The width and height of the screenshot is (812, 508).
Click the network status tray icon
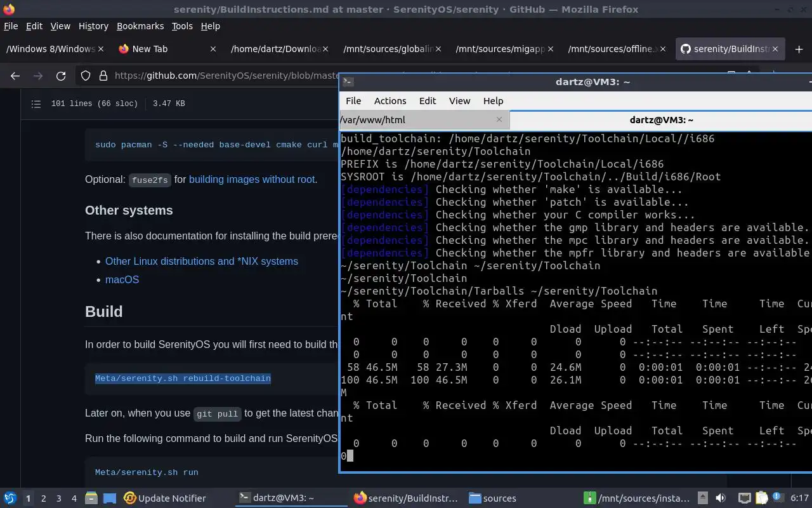point(744,498)
